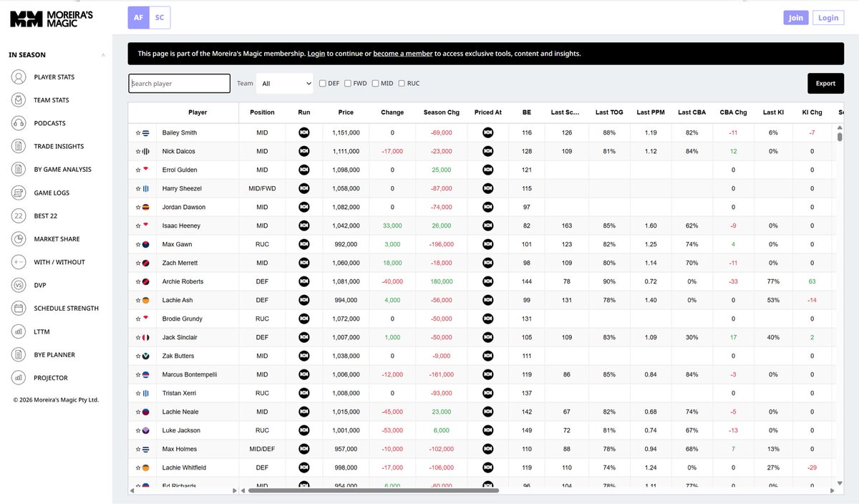Click Harry Sheezel's MID/FWD position
The height and width of the screenshot is (504, 859).
click(x=262, y=188)
